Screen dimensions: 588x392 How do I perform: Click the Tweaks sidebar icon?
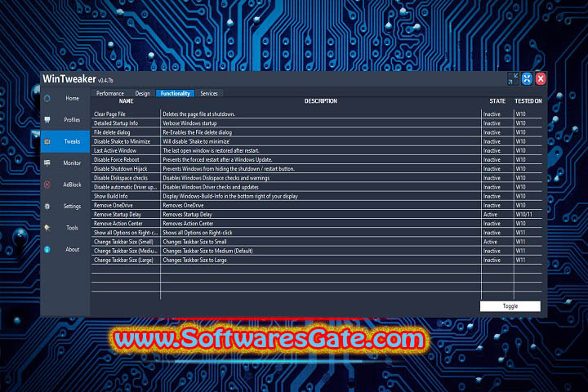47,141
